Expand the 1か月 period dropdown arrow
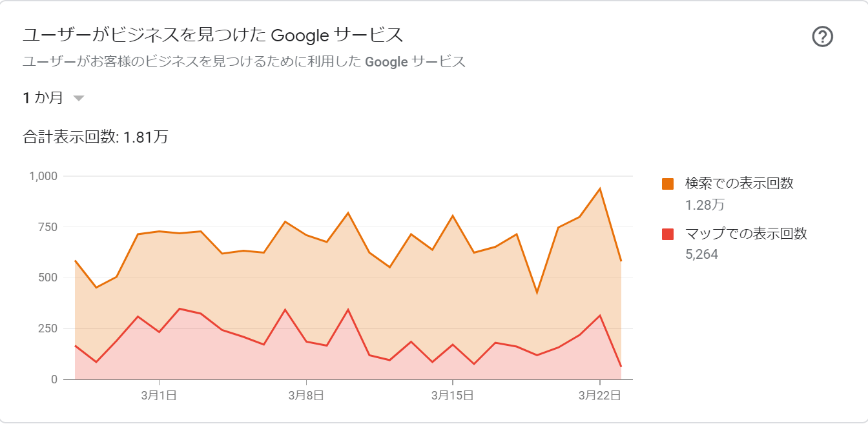The image size is (868, 424). tap(79, 98)
